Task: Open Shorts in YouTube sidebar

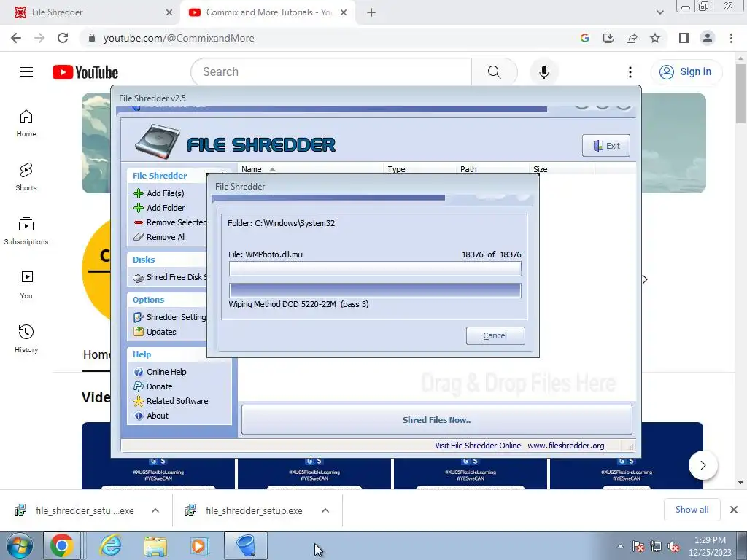Action: (26, 177)
